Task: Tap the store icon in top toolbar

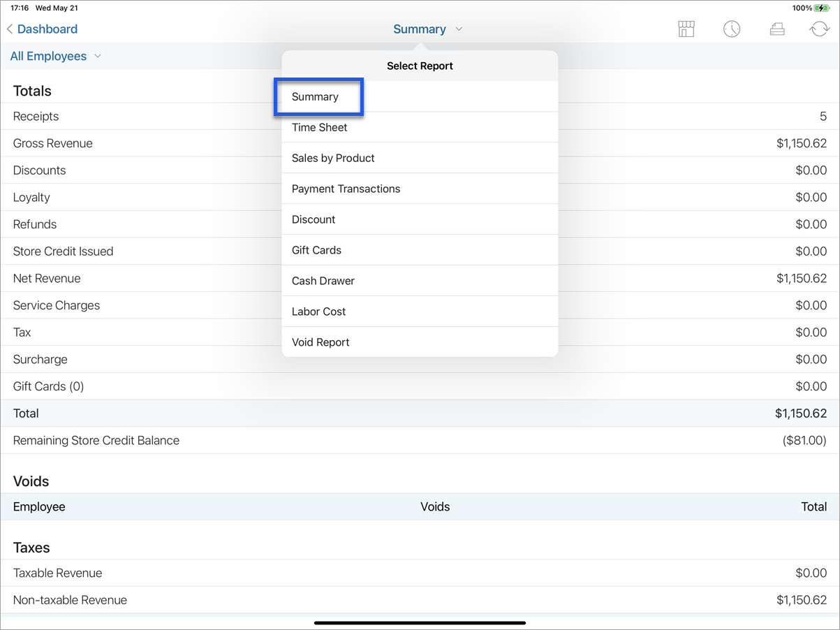Action: point(686,29)
